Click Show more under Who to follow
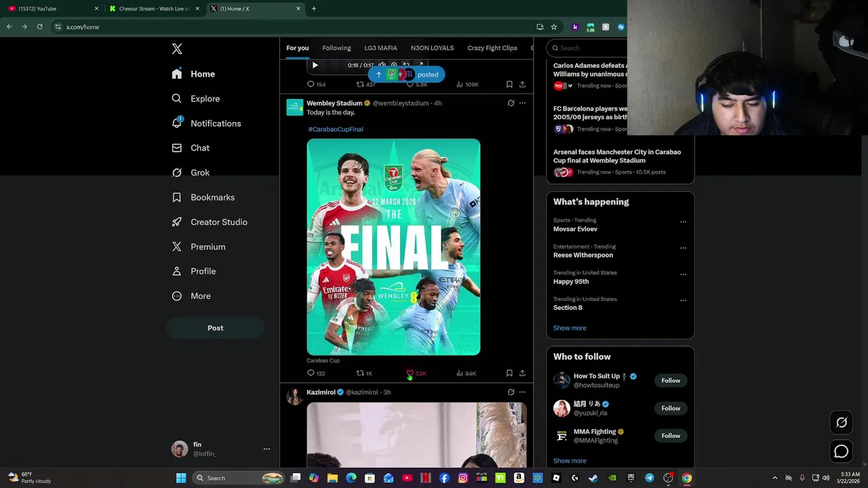Image resolution: width=868 pixels, height=488 pixels. [x=570, y=461]
